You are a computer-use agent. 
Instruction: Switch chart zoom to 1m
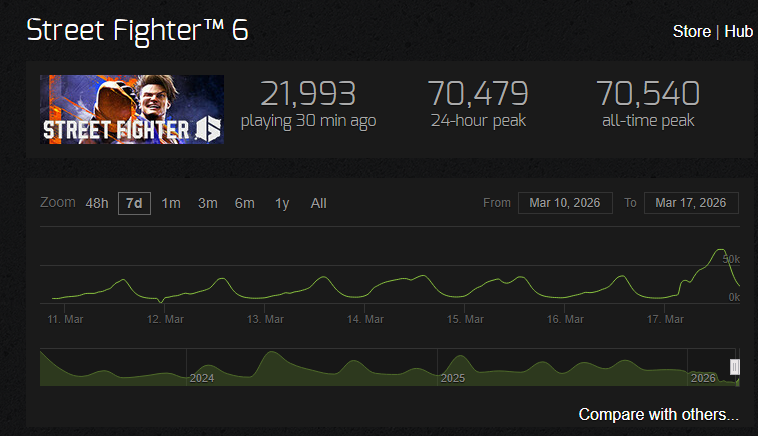[x=171, y=203]
